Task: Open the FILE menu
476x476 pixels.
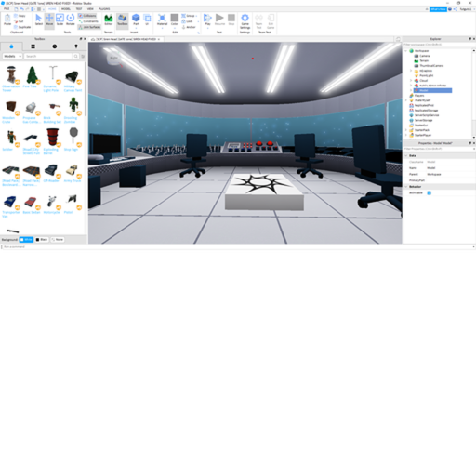Action: pos(7,9)
